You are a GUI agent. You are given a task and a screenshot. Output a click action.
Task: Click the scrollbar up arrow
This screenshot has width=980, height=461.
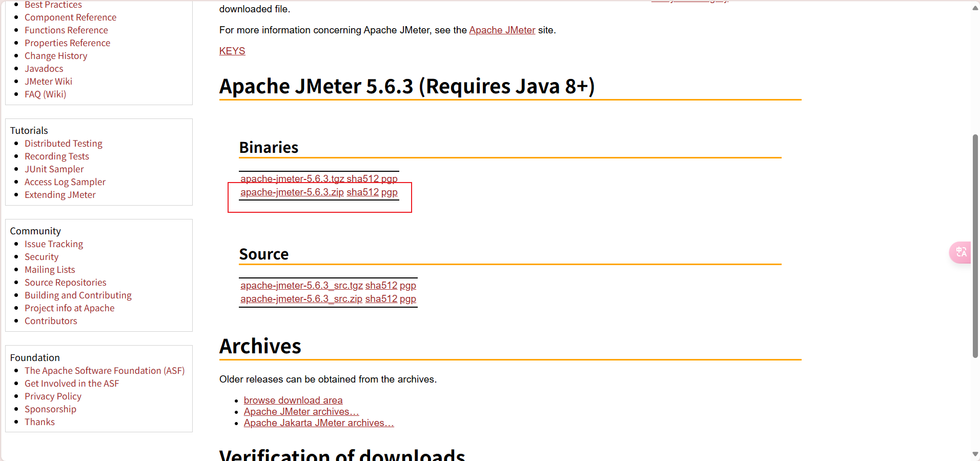[975, 8]
